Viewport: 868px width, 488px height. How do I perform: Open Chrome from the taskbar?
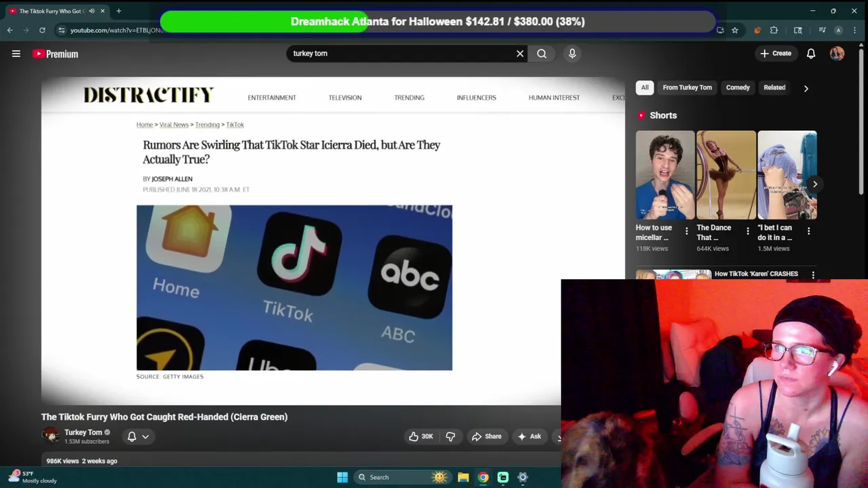[483, 477]
